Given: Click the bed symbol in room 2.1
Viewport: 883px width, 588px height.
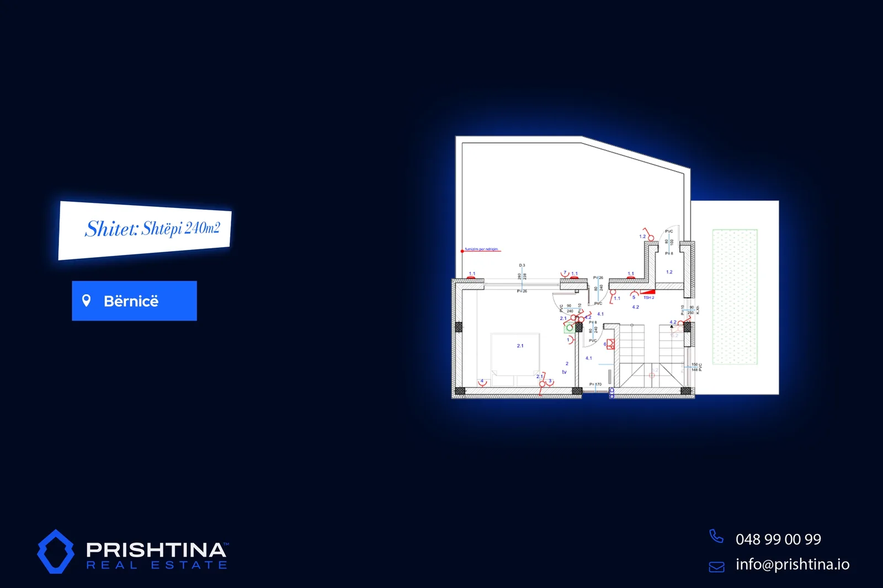Looking at the screenshot, I should point(515,359).
